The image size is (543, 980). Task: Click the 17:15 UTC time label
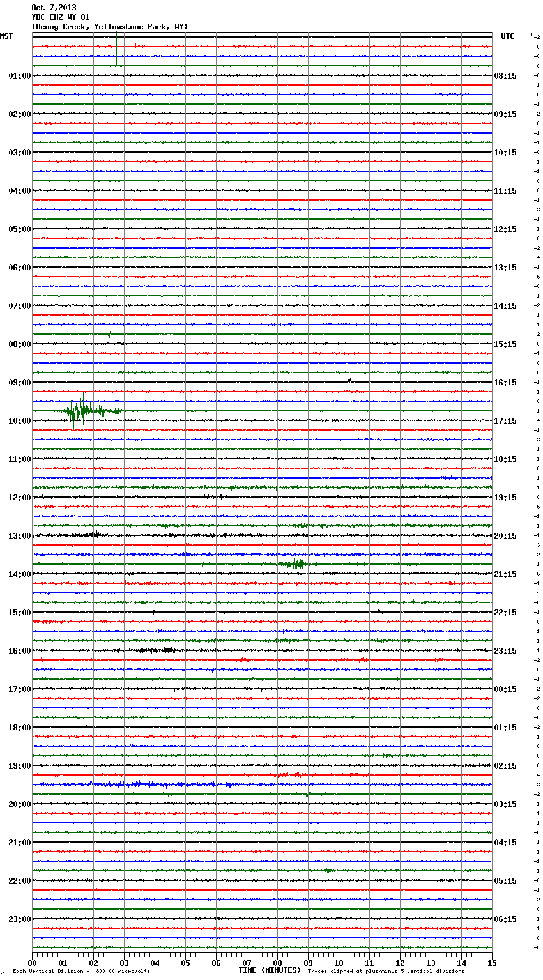click(505, 421)
